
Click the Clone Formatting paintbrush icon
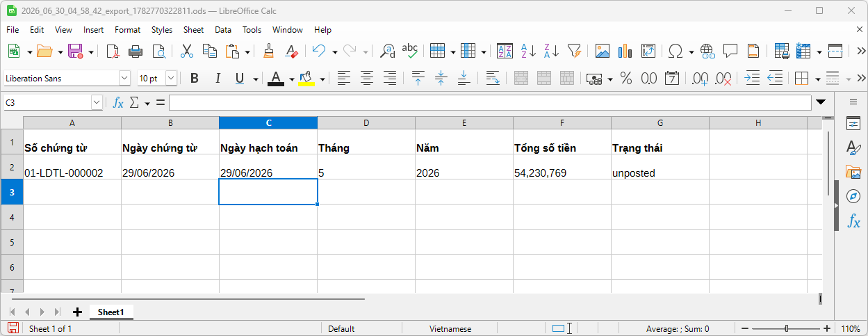tap(269, 51)
